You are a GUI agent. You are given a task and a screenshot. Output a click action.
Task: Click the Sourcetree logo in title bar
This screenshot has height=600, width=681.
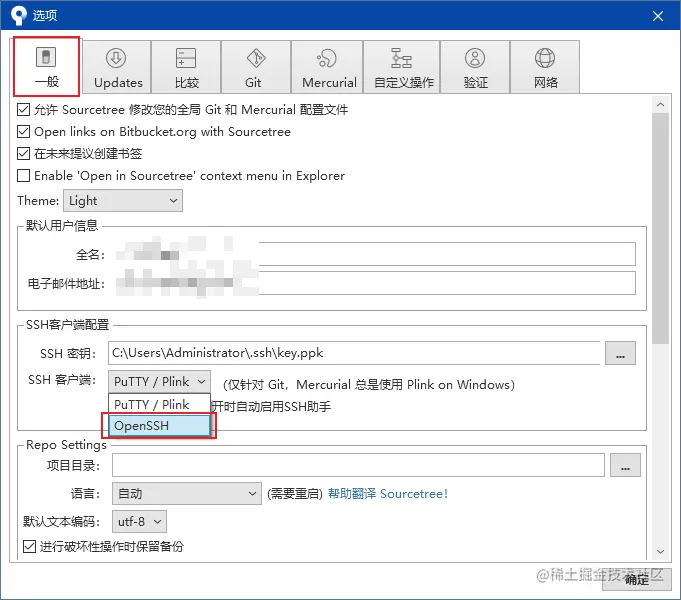pos(18,16)
